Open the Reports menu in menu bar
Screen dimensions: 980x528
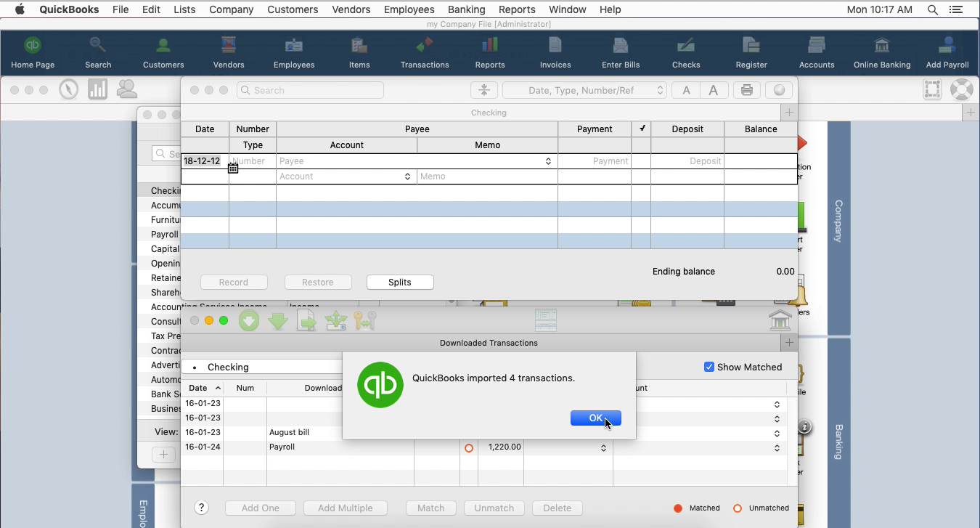coord(517,9)
